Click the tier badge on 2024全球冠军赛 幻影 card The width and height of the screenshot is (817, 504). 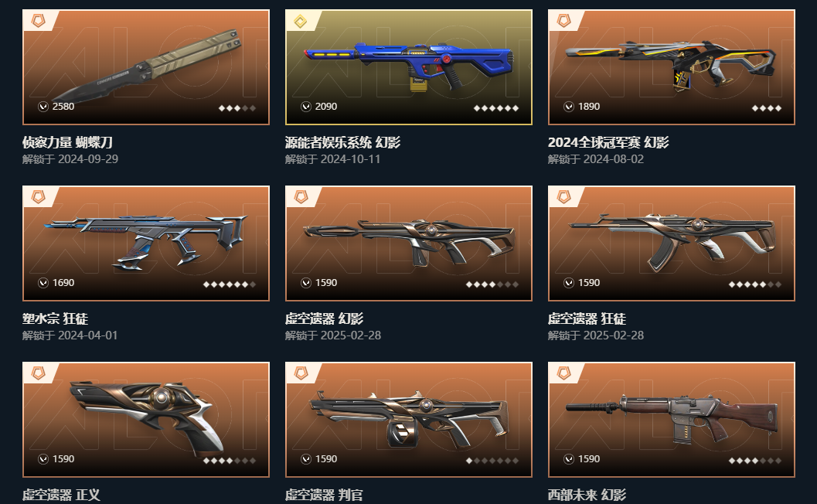(563, 21)
